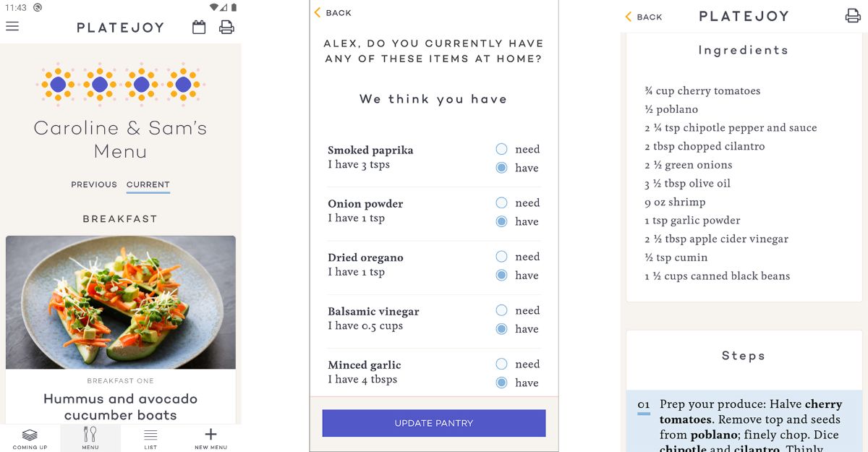Viewport: 868px width, 452px height.
Task: Switch to the Previous menu tab
Action: (x=94, y=184)
